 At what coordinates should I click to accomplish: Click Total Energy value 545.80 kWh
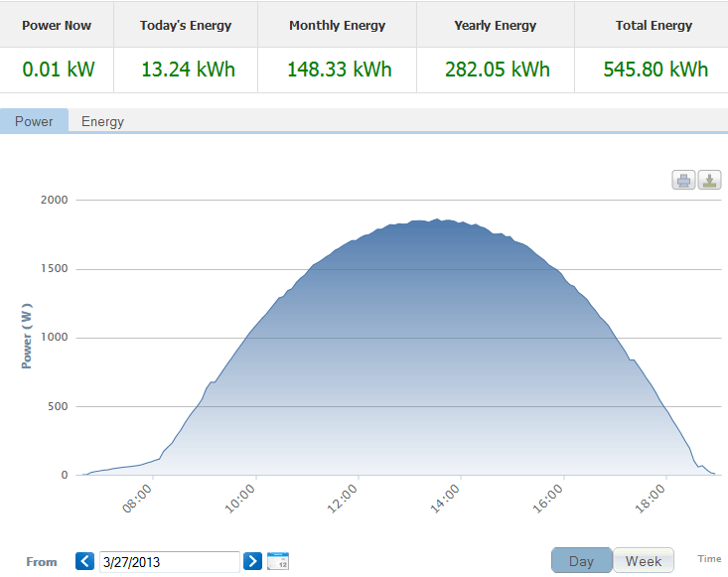click(x=655, y=70)
